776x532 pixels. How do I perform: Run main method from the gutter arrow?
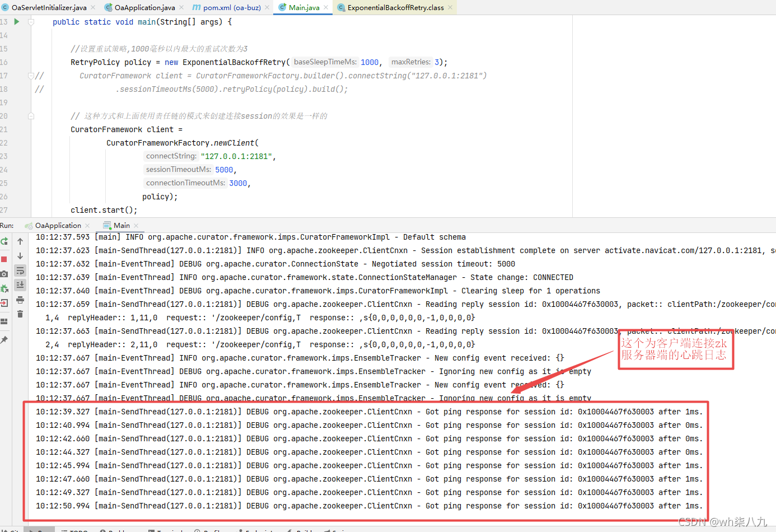click(17, 22)
